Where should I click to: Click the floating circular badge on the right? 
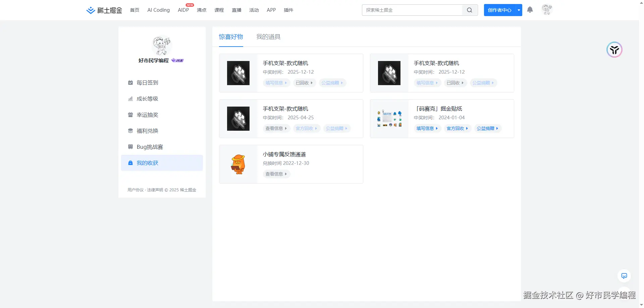click(x=614, y=50)
